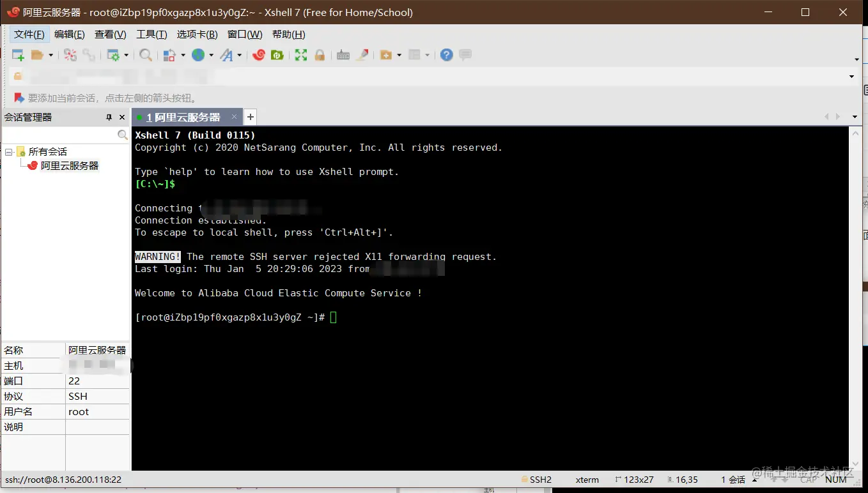The height and width of the screenshot is (493, 868).
Task: Open the 文件(F) menu
Action: 29,34
